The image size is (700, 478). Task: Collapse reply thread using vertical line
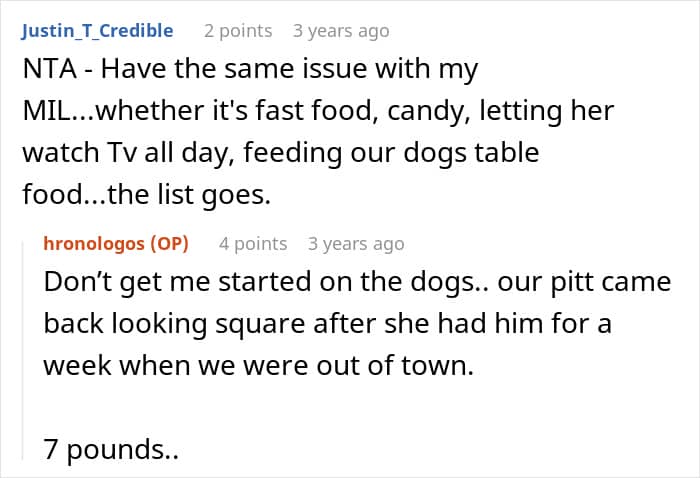(x=23, y=350)
